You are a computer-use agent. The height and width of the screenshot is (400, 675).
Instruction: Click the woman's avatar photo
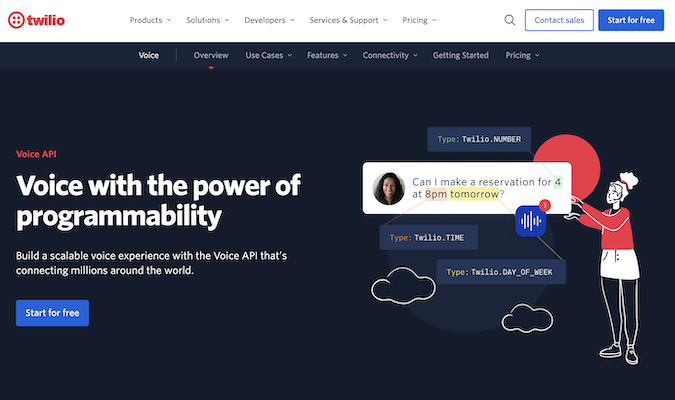click(389, 189)
